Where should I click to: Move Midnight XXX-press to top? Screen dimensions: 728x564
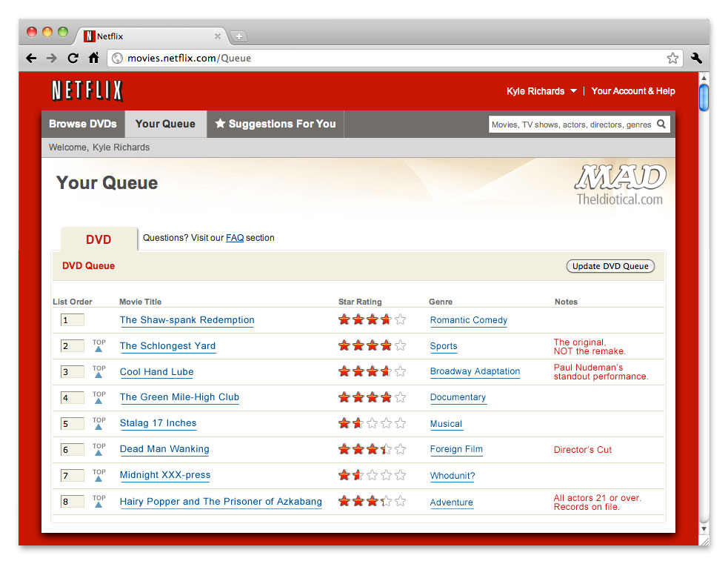pos(98,475)
